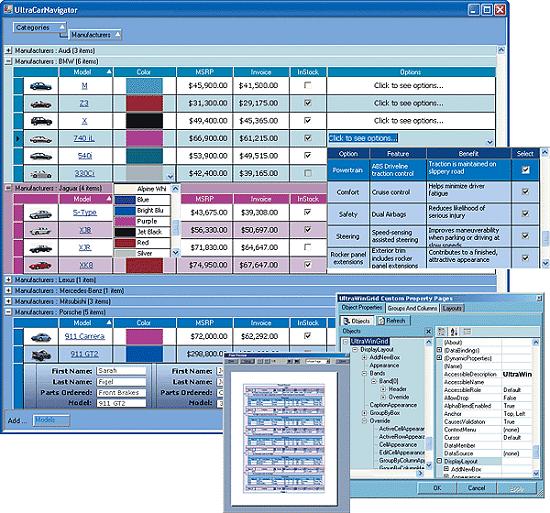Click the 740 iL car image
The width and height of the screenshot is (550, 513).
tap(41, 139)
